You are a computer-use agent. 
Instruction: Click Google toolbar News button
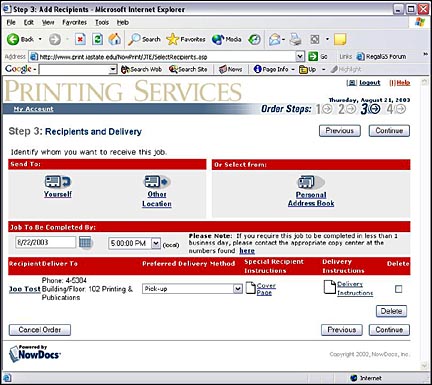click(x=230, y=69)
